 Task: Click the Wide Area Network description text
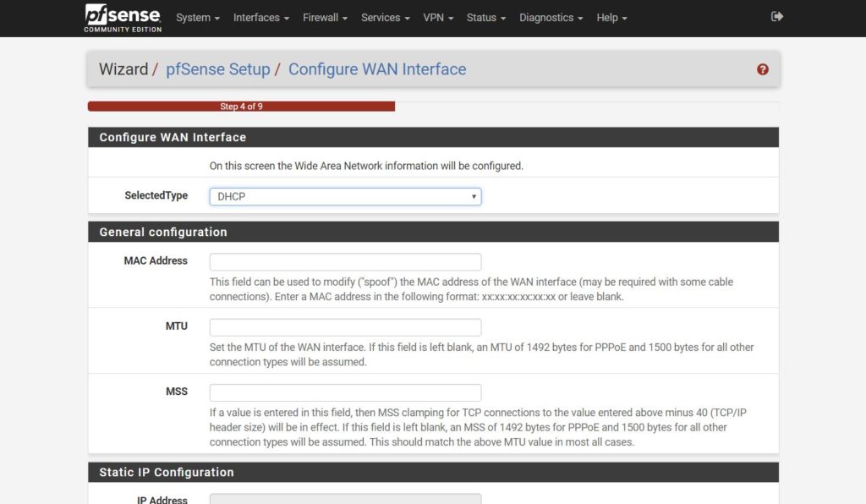point(366,166)
